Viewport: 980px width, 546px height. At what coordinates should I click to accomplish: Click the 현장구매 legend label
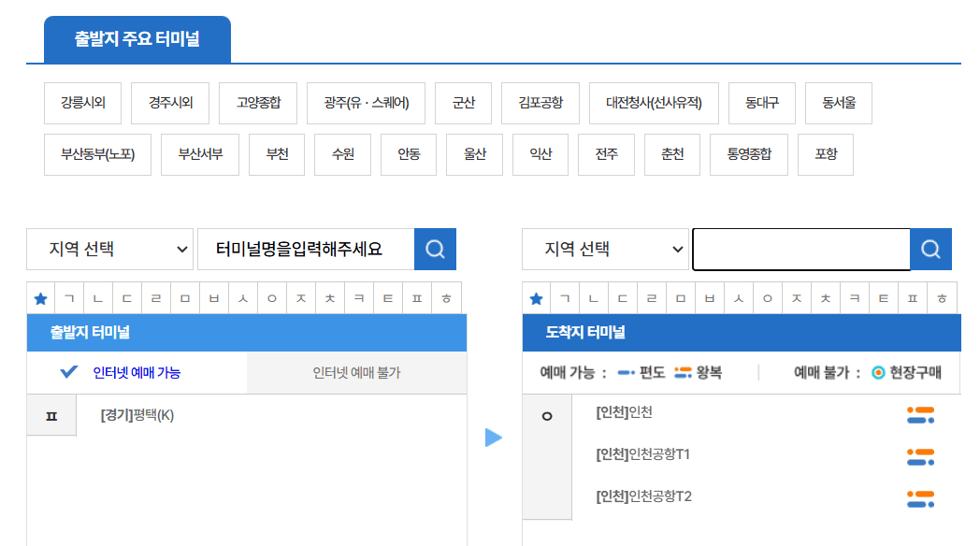tap(915, 373)
